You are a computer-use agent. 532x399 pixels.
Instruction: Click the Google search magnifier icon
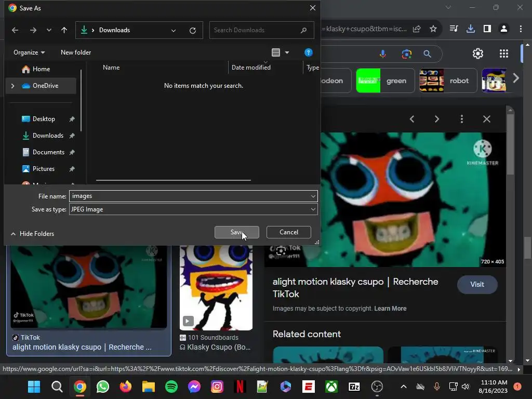427,54
